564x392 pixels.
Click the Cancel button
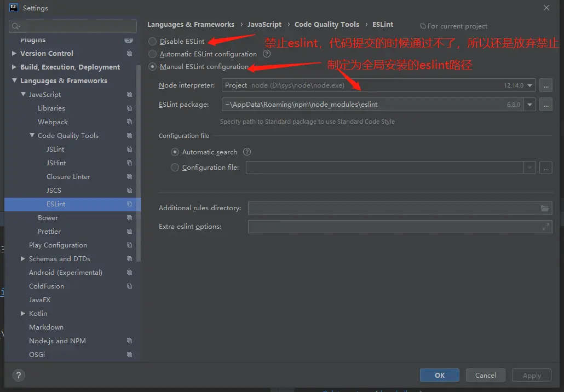pos(485,375)
